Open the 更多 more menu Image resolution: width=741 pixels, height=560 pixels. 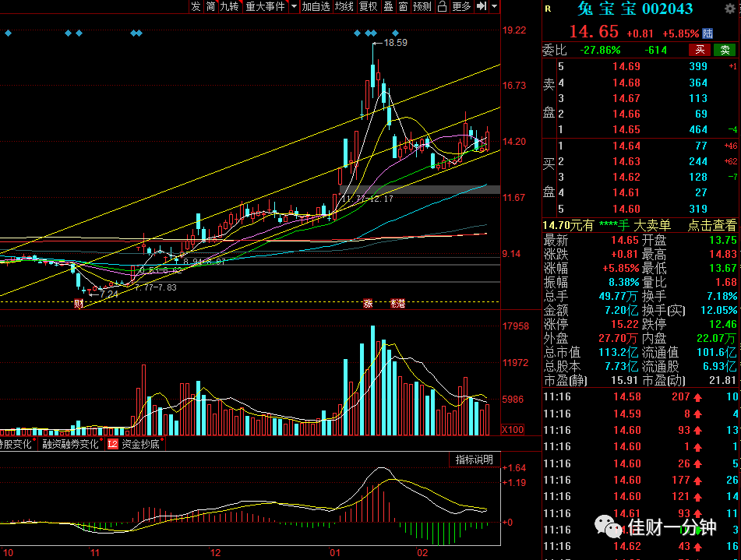461,6
